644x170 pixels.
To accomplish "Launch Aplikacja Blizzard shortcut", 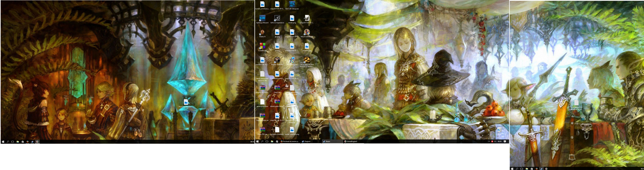I will click(x=262, y=18).
